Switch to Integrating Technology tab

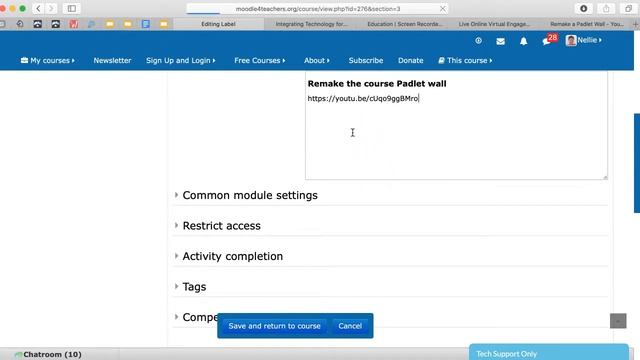(x=311, y=24)
